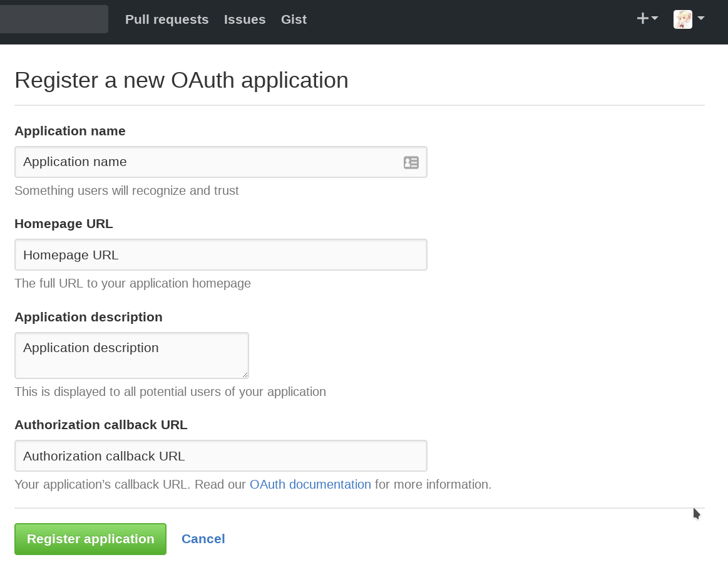728x572 pixels.
Task: Open Issues from the header
Action: tap(244, 19)
